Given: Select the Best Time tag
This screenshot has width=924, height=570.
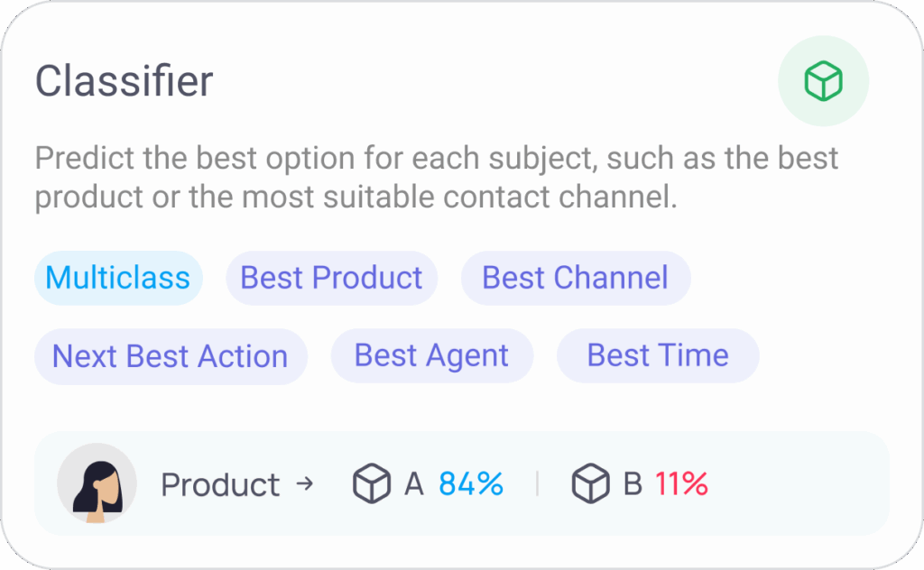Looking at the screenshot, I should 658,355.
